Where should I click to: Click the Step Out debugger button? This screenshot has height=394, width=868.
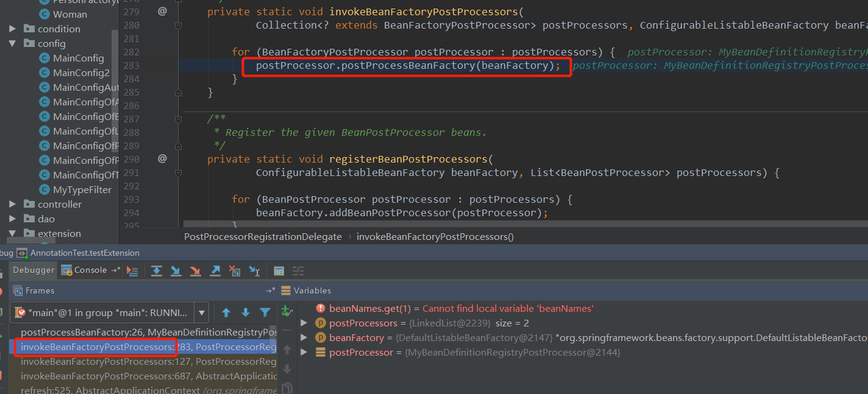coord(215,270)
